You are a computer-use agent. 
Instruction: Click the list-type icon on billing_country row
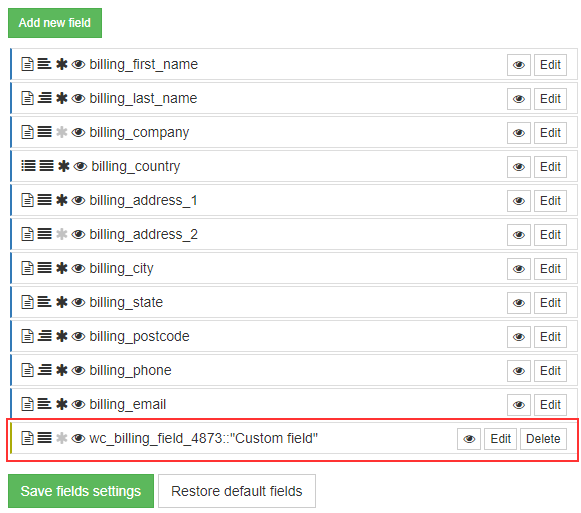tap(28, 166)
